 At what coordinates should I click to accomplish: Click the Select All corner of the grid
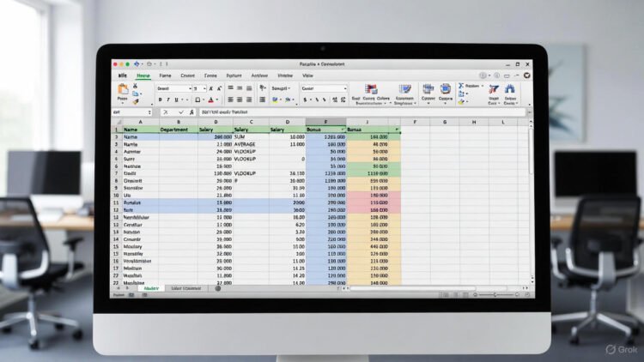[117, 122]
